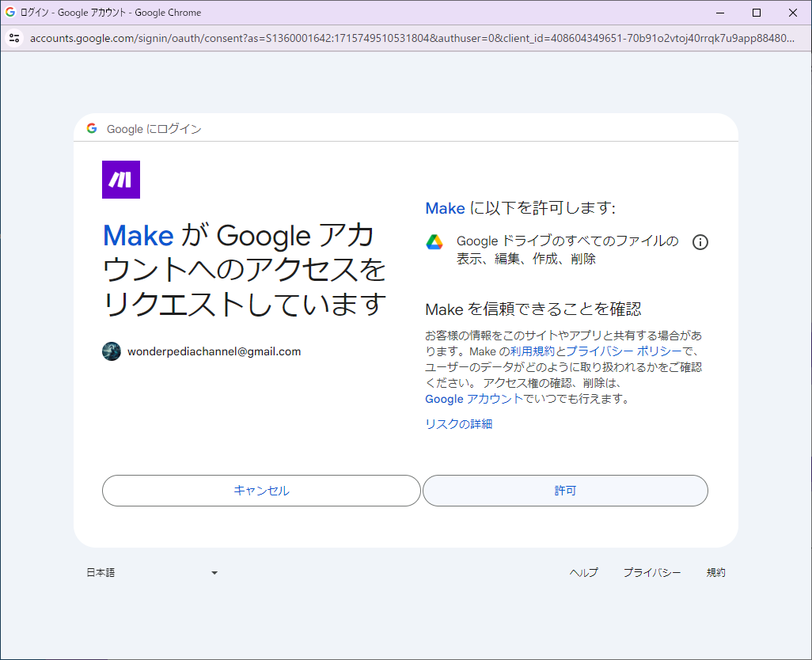The width and height of the screenshot is (812, 660).
Task: Click the address bar URL
Action: click(x=412, y=38)
